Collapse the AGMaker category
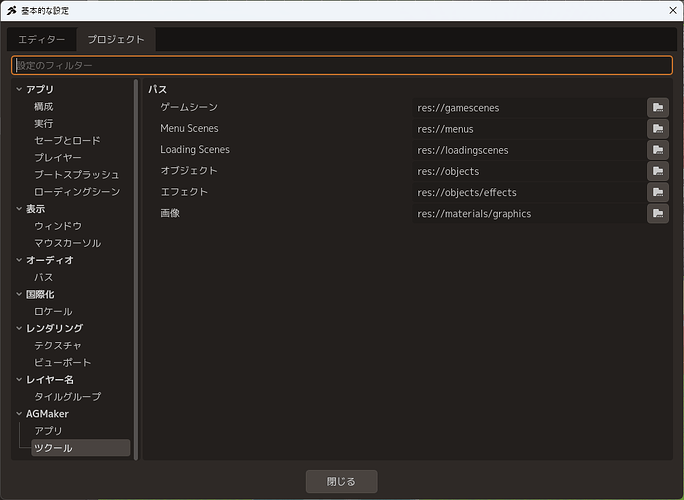The image size is (684, 500). tap(19, 414)
